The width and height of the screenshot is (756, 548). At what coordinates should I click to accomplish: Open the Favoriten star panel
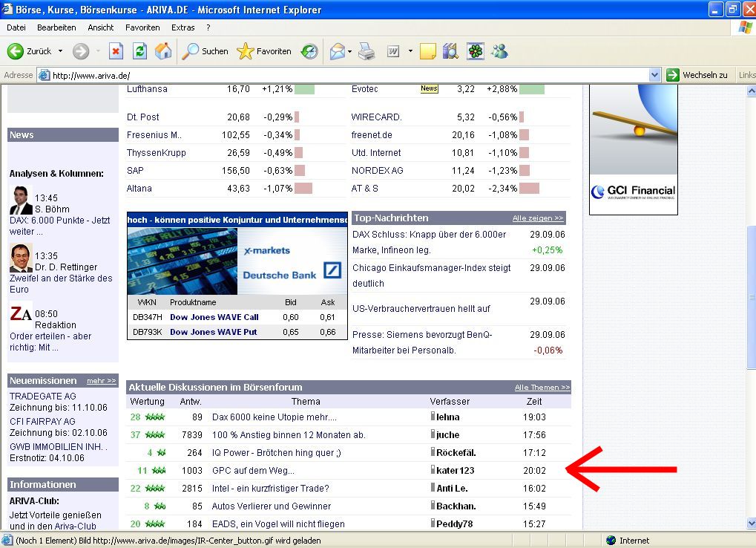click(264, 51)
